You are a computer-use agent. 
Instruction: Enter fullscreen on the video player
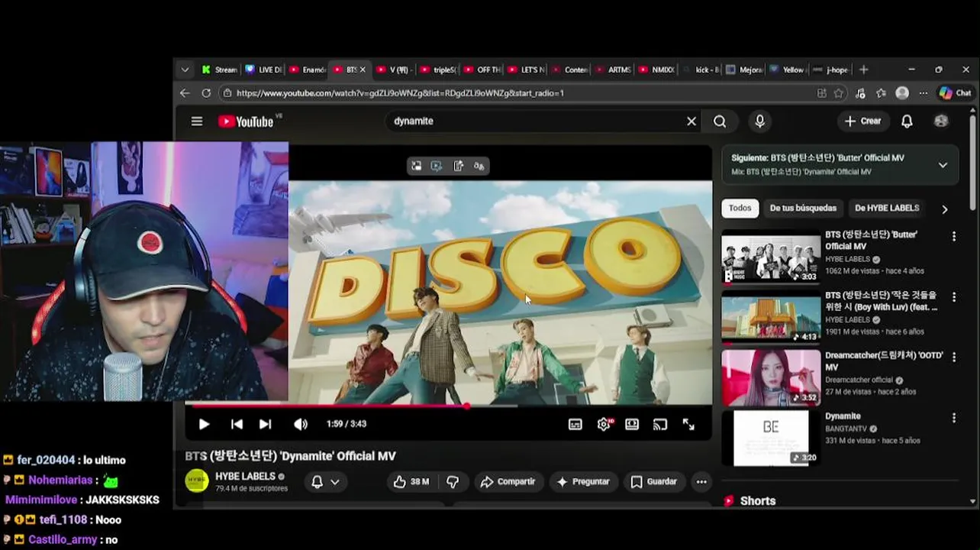tap(688, 425)
